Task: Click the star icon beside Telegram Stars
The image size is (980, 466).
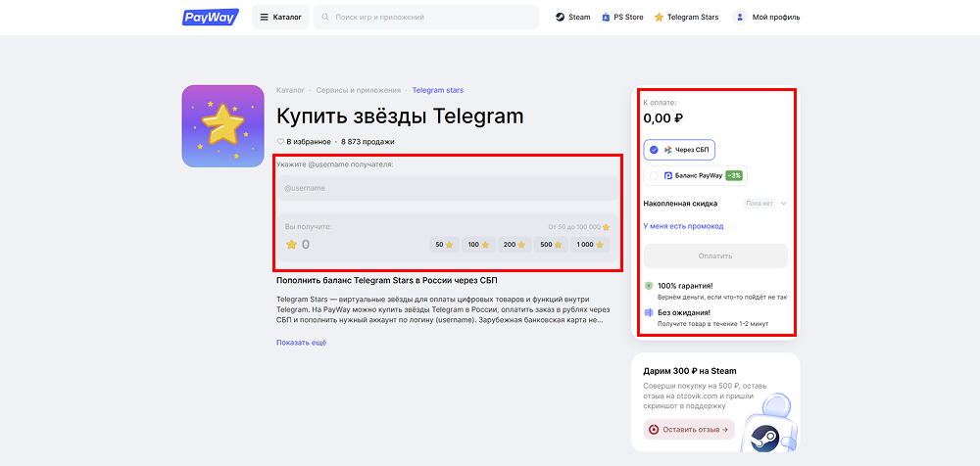Action: coord(659,18)
